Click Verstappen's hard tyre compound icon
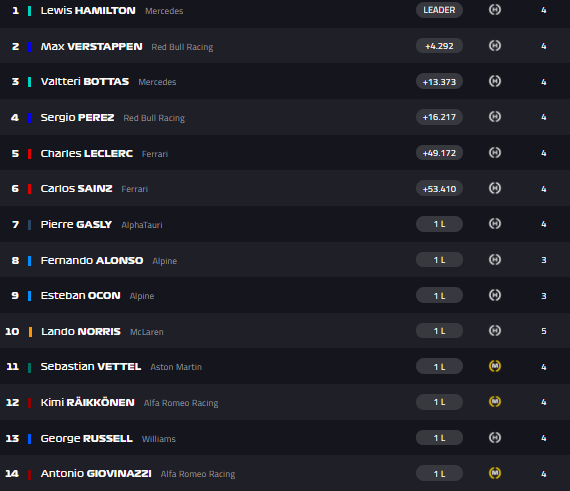This screenshot has height=491, width=570. 495,45
